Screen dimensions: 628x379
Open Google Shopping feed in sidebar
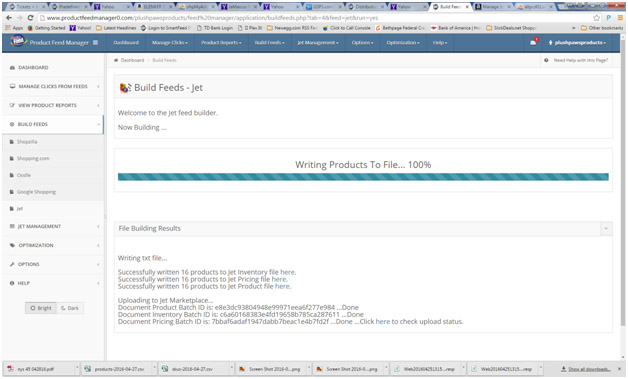[x=36, y=192]
